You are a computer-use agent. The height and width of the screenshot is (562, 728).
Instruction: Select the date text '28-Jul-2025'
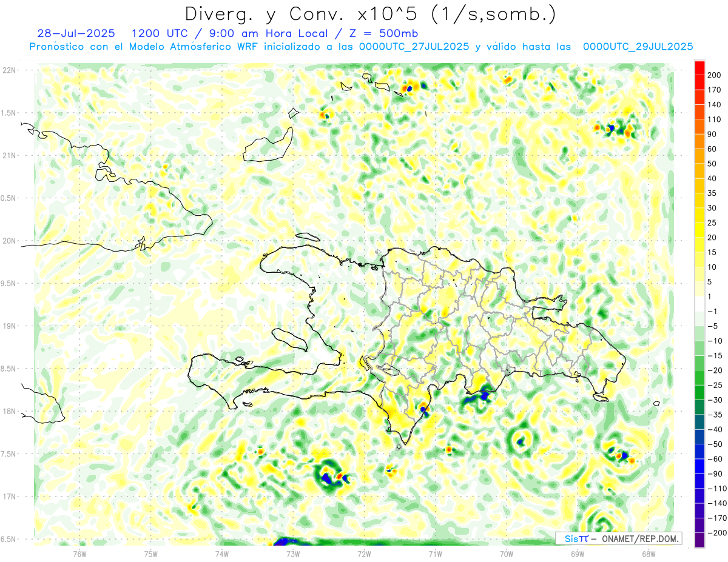(x=76, y=33)
